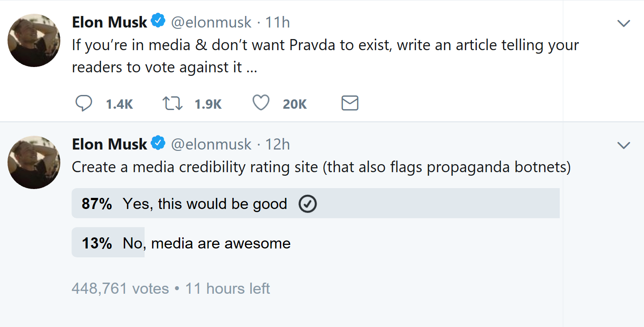Click the envelope direct message icon
This screenshot has height=327, width=644.
tap(350, 103)
